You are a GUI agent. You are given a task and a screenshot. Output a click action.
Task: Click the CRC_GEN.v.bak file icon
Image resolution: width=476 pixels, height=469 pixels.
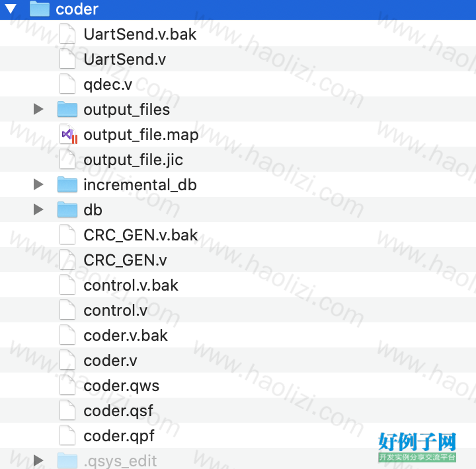(x=67, y=234)
